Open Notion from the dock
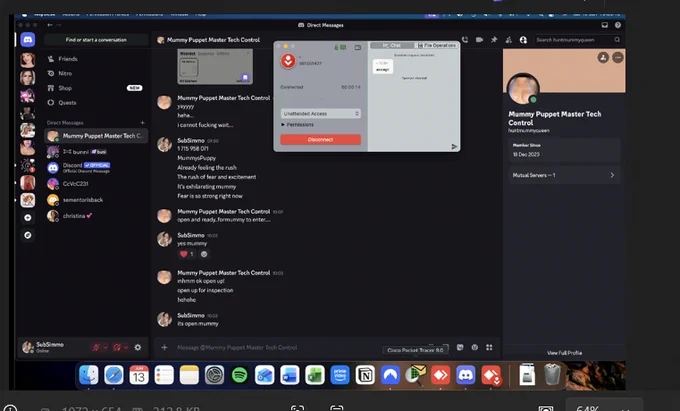The image size is (680, 411). click(x=365, y=375)
